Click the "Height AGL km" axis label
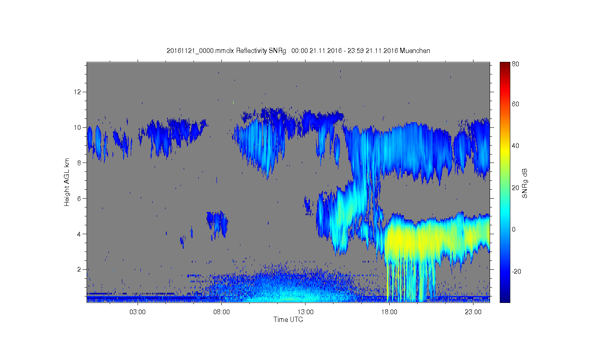The image size is (607, 364). pos(67,182)
